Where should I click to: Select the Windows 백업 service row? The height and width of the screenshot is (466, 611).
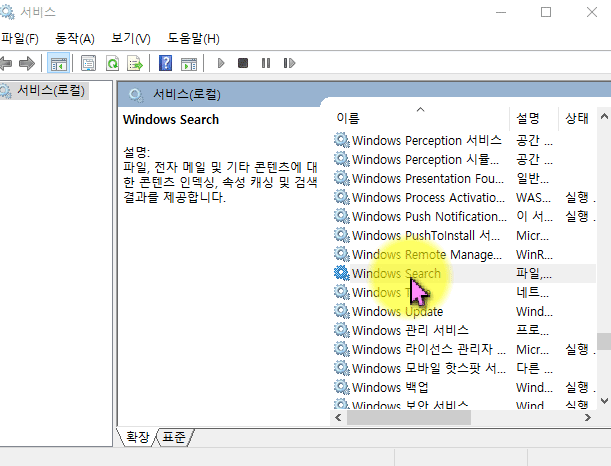464,388
